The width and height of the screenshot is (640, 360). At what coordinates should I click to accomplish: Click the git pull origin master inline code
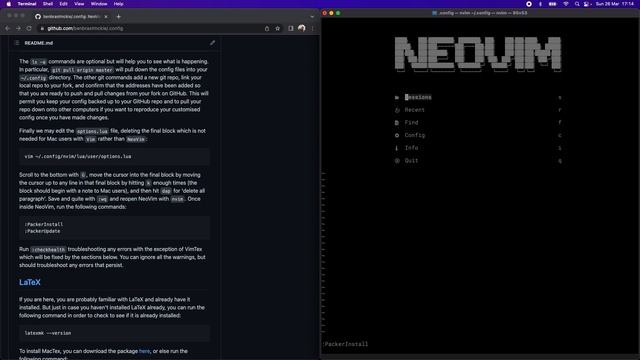(x=82, y=70)
